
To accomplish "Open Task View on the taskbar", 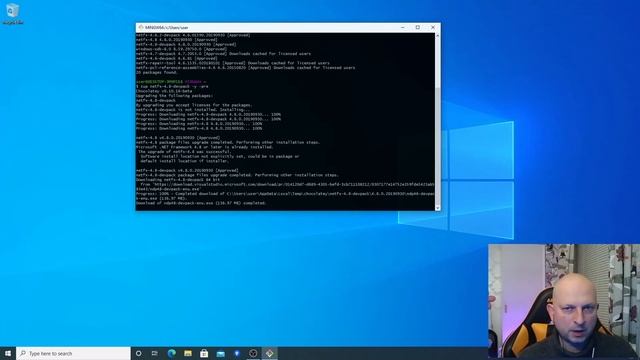I will (155, 353).
